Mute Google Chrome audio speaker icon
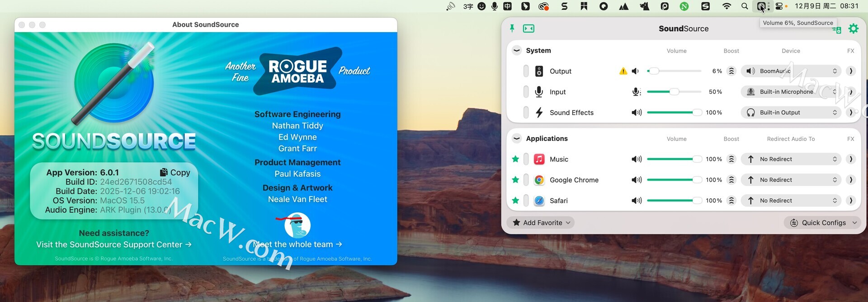This screenshot has height=302, width=868. click(x=636, y=180)
